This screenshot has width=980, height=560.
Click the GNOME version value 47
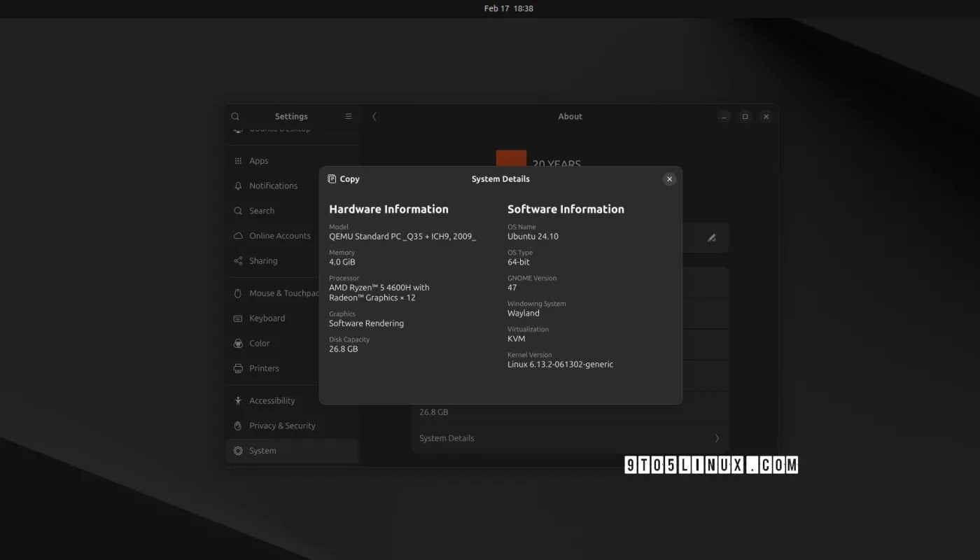point(512,288)
